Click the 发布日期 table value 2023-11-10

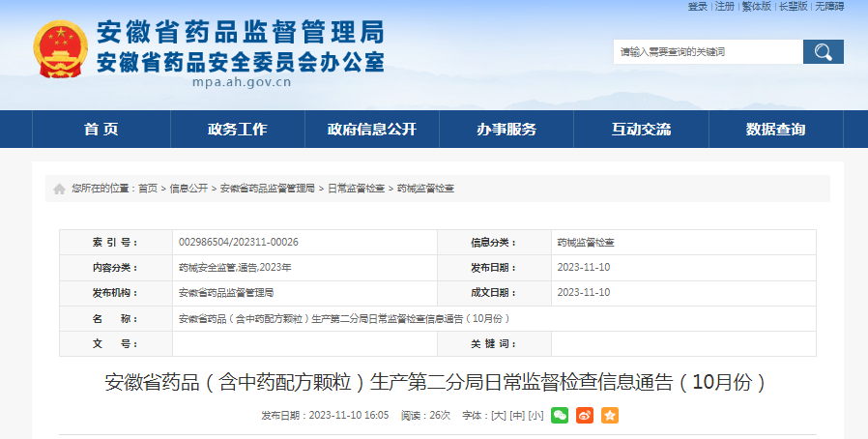tap(584, 268)
